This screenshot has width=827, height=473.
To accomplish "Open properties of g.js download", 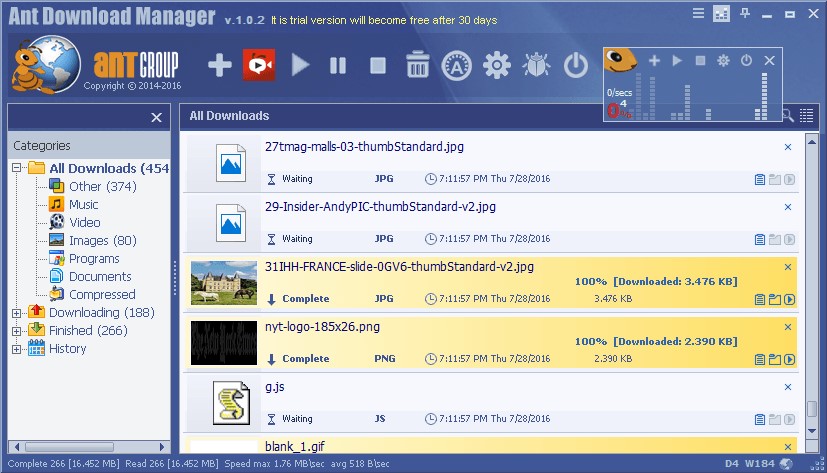I will tap(759, 420).
